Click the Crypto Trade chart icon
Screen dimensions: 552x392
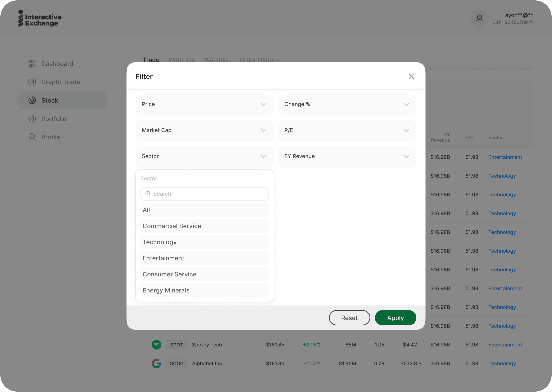[32, 82]
